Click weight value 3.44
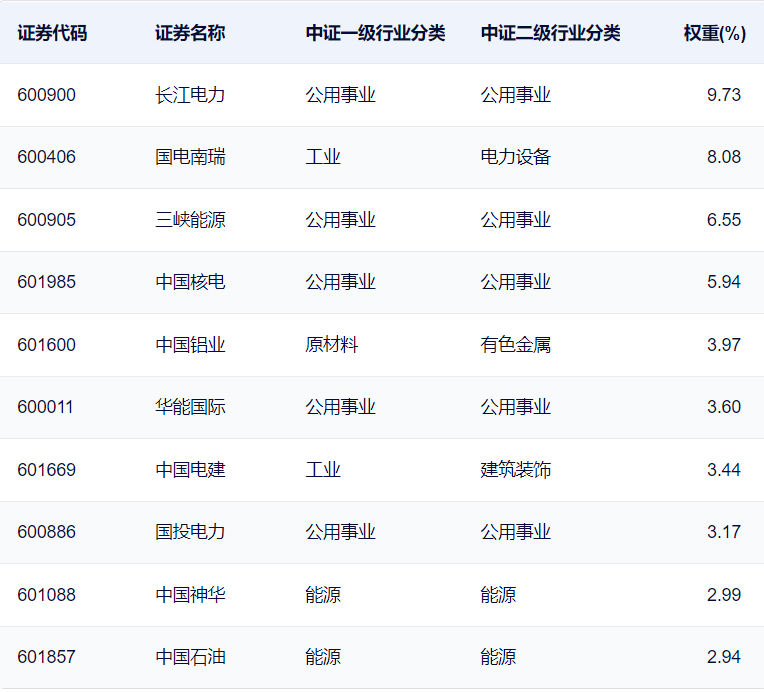Viewport: 764px width, 692px height. coord(724,470)
